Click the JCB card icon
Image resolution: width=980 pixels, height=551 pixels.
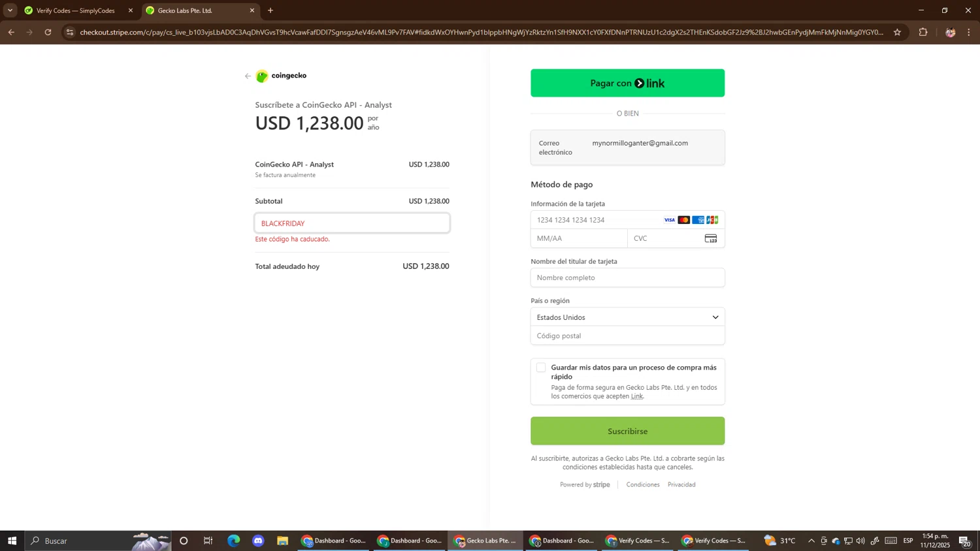click(x=712, y=220)
